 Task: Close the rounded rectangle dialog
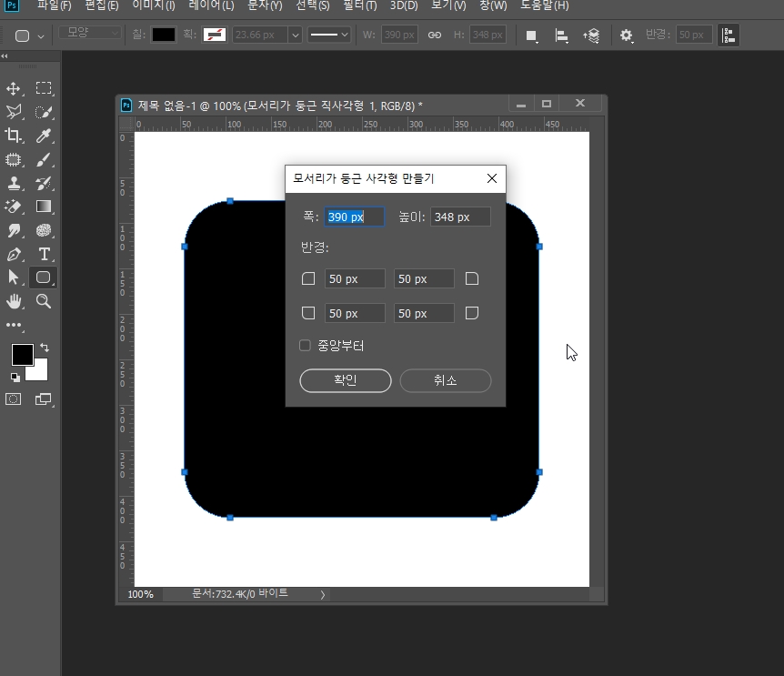pyautogui.click(x=492, y=178)
